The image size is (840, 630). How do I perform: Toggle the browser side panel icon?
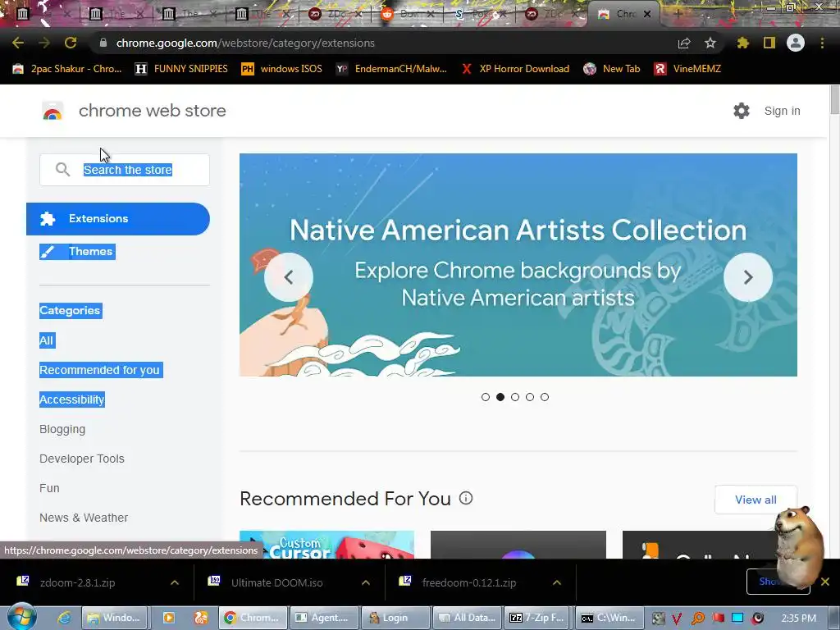(769, 43)
